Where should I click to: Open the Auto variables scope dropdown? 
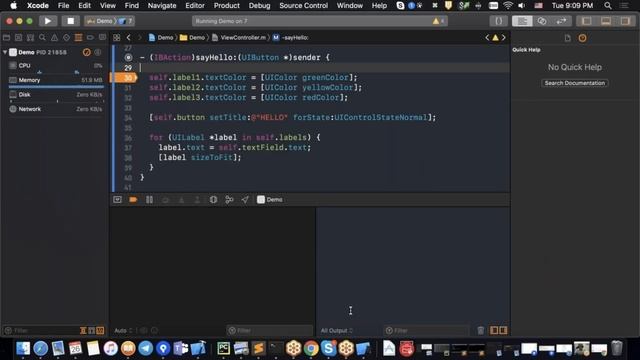pyautogui.click(x=123, y=330)
